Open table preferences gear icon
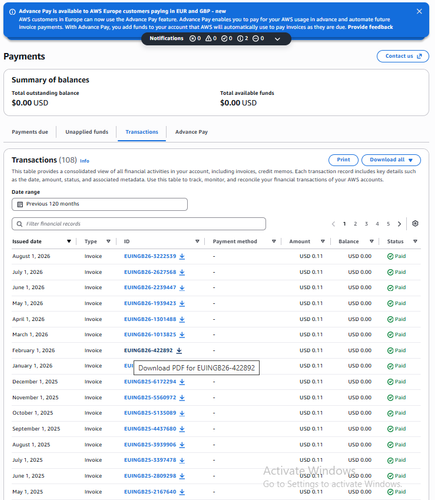The height and width of the screenshot is (500, 435). [415, 223]
